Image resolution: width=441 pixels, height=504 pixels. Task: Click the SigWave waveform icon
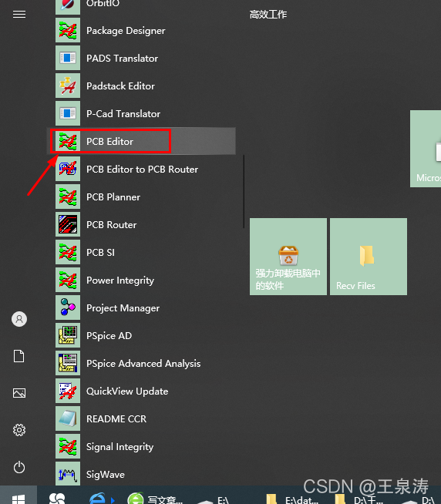tap(68, 474)
